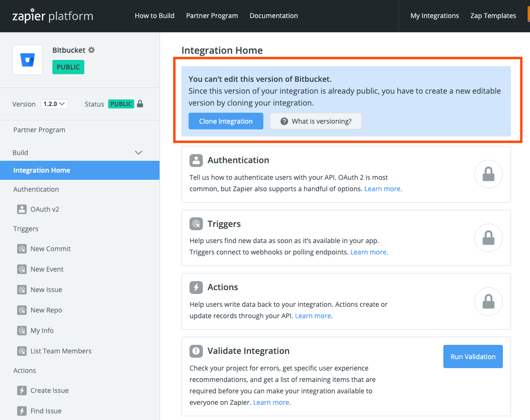Open Create Issue action label

click(x=50, y=391)
